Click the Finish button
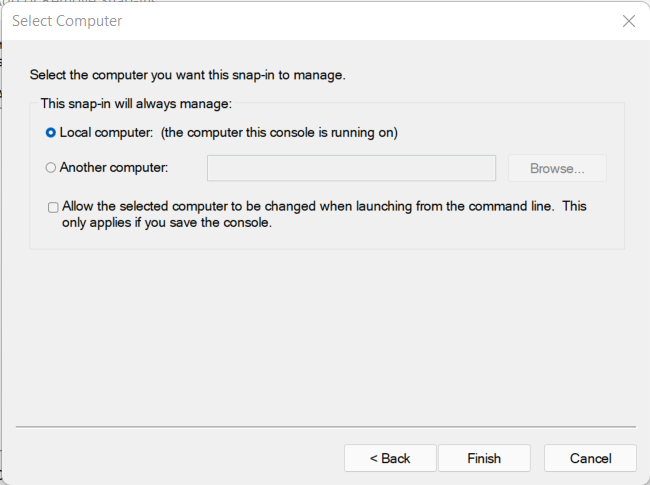The width and height of the screenshot is (650, 485). [484, 458]
